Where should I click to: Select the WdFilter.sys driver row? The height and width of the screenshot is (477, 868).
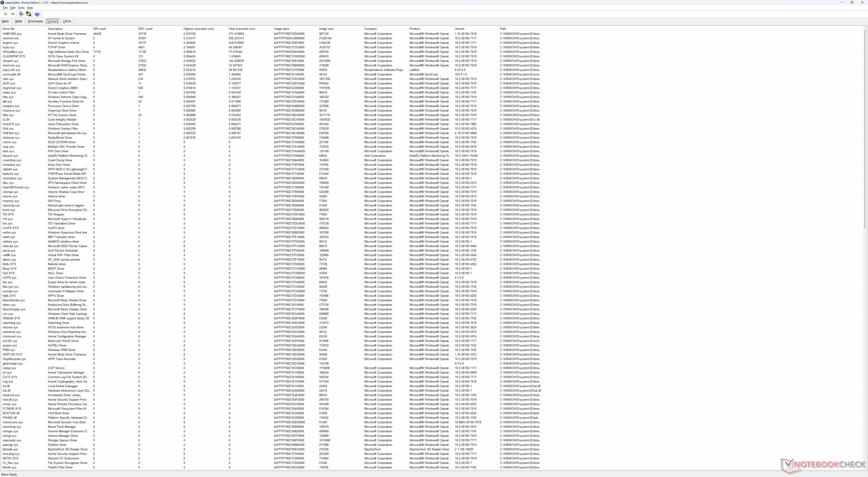click(x=272, y=133)
